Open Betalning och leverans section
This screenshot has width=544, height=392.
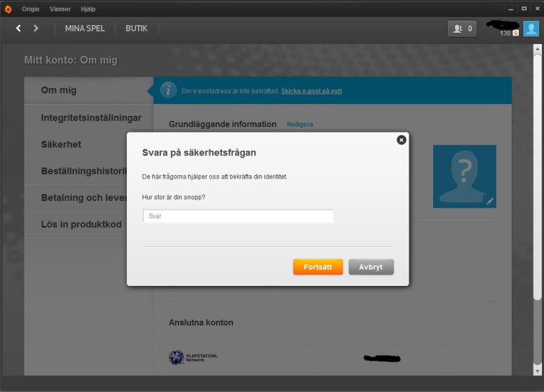pyautogui.click(x=75, y=197)
